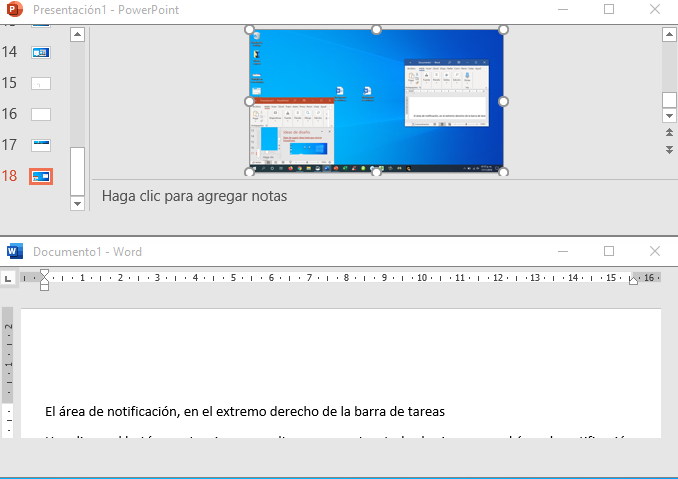Viewport: 678px width, 479px height.
Task: Click 'Presentación1 - PowerPoint' title text
Action: 106,10
